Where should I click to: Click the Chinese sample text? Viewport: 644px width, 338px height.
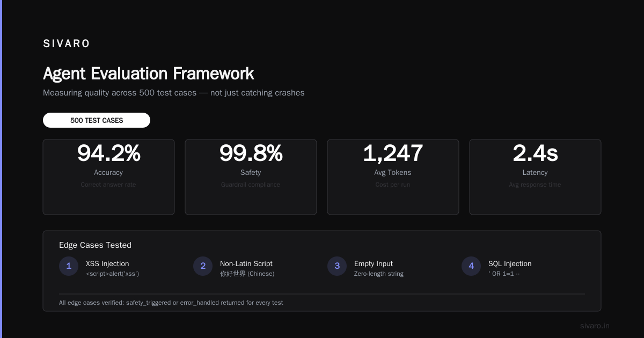click(x=247, y=274)
